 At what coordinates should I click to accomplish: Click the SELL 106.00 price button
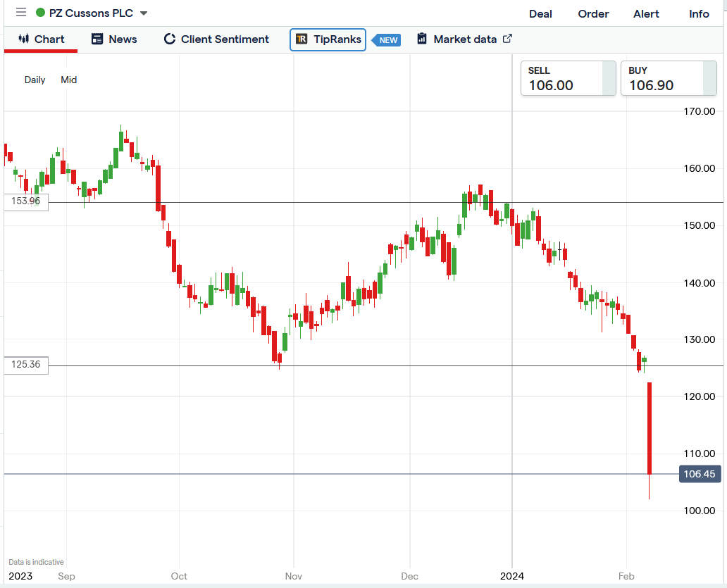(568, 78)
